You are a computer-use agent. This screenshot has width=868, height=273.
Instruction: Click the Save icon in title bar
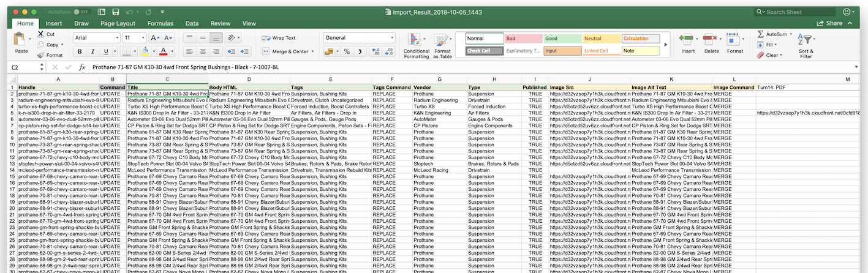click(x=116, y=12)
